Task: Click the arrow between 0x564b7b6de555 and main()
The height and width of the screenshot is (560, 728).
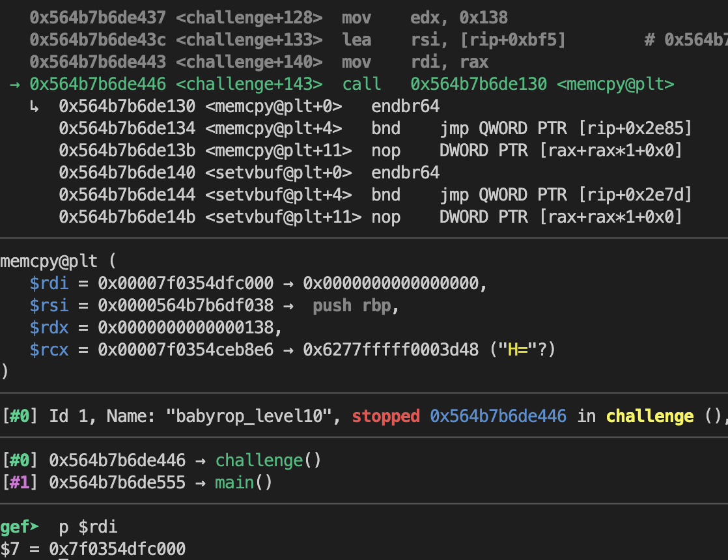Action: click(x=201, y=483)
